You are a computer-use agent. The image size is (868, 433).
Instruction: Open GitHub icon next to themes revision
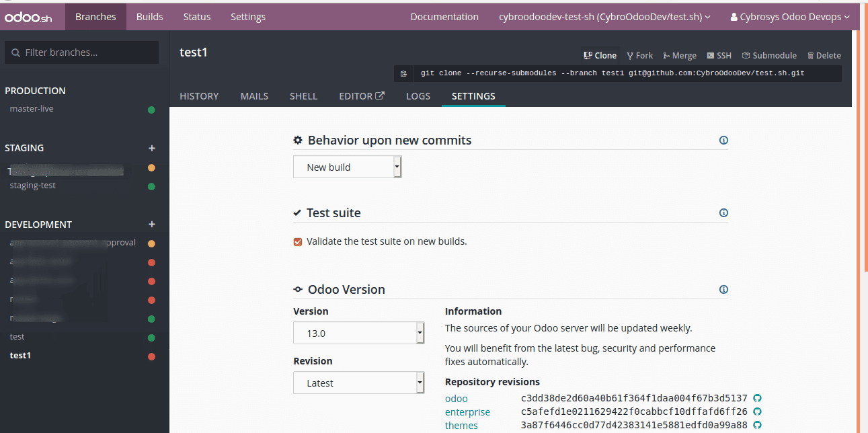[x=757, y=425]
